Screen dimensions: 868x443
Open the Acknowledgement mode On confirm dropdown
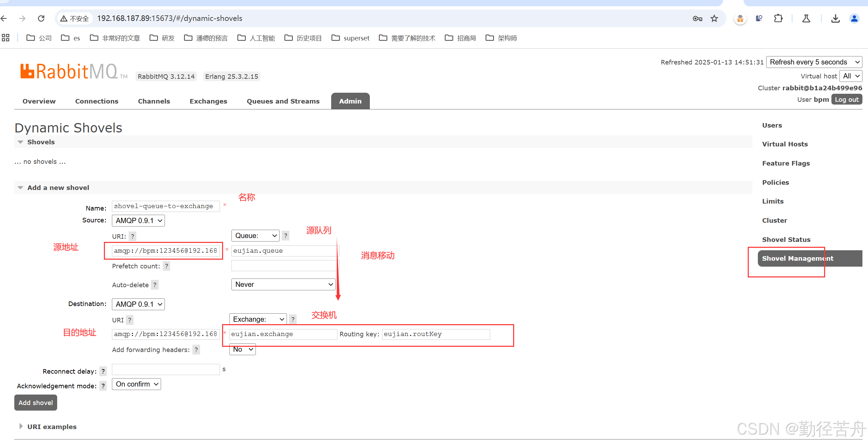tap(136, 384)
